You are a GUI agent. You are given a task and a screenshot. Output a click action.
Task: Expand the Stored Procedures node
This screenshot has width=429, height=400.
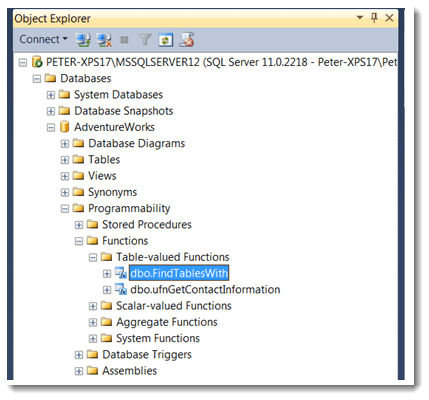tap(79, 225)
